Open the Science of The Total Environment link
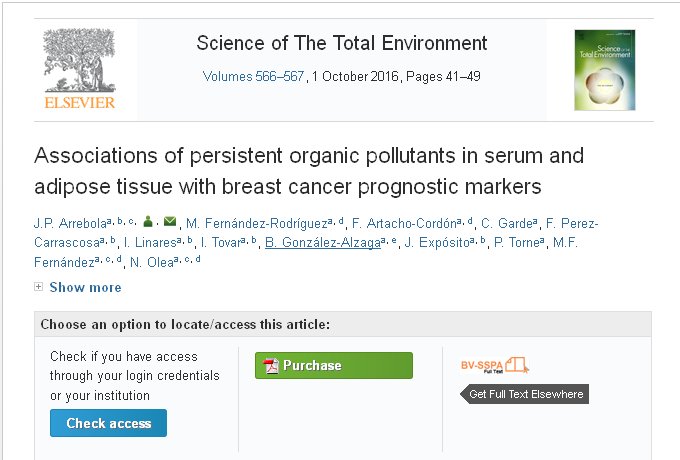Screen dimensions: 680x460 [341, 43]
